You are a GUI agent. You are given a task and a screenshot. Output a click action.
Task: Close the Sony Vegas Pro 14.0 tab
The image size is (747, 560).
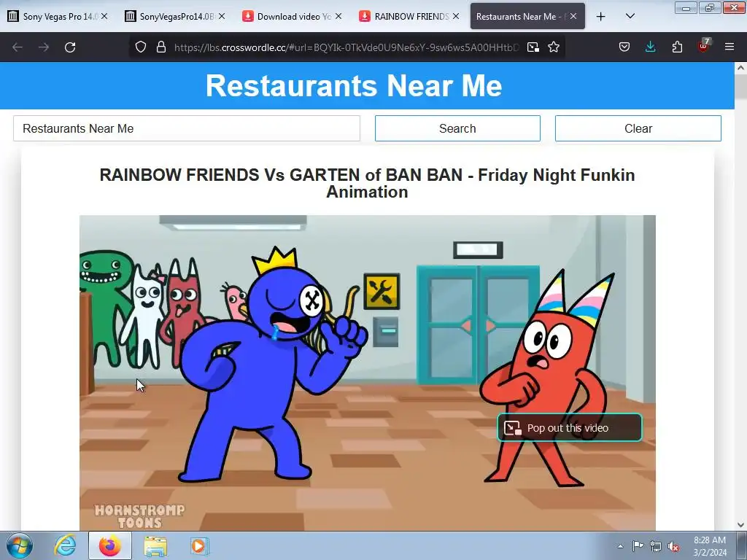tap(104, 17)
